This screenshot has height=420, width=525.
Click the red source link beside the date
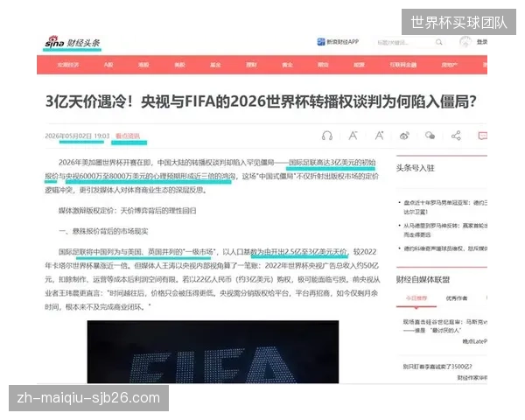pyautogui.click(x=128, y=136)
